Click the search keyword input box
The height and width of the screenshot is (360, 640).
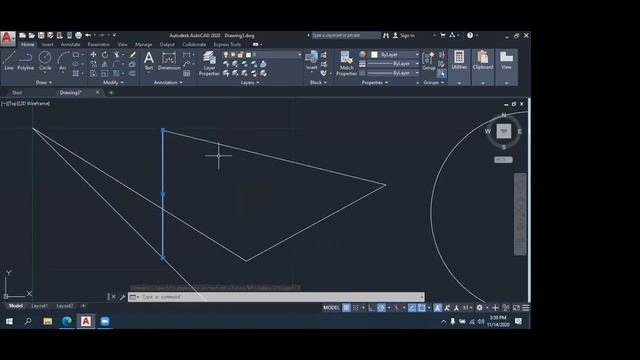point(346,36)
